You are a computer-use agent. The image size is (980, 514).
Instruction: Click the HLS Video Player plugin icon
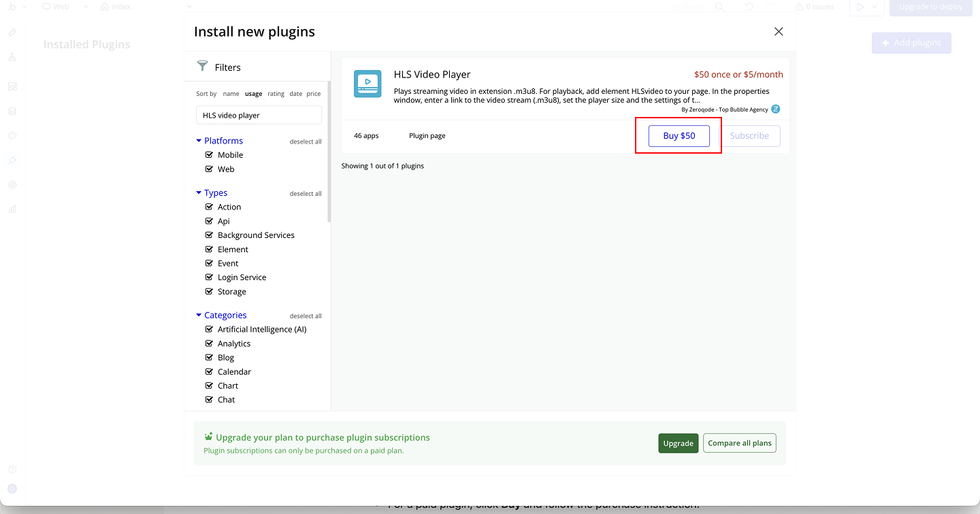point(367,84)
